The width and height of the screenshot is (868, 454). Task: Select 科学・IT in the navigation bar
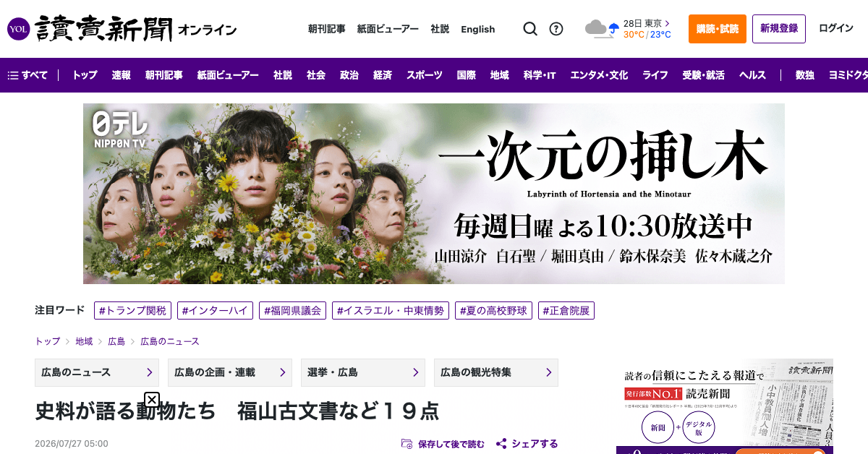[x=540, y=75]
